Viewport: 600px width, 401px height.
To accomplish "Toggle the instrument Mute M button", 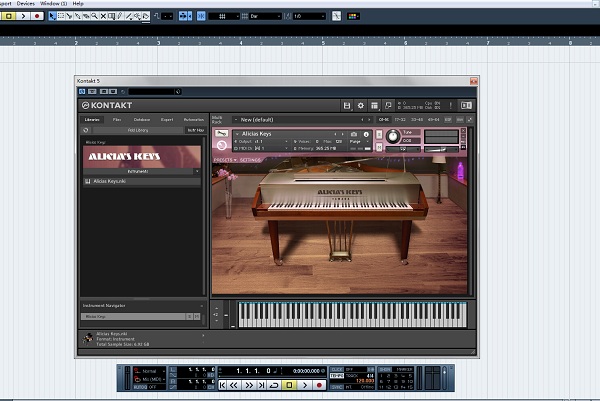I will [x=379, y=147].
